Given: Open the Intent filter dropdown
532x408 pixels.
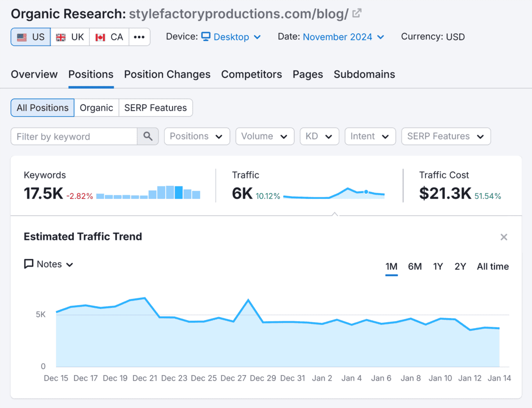Looking at the screenshot, I should [370, 136].
